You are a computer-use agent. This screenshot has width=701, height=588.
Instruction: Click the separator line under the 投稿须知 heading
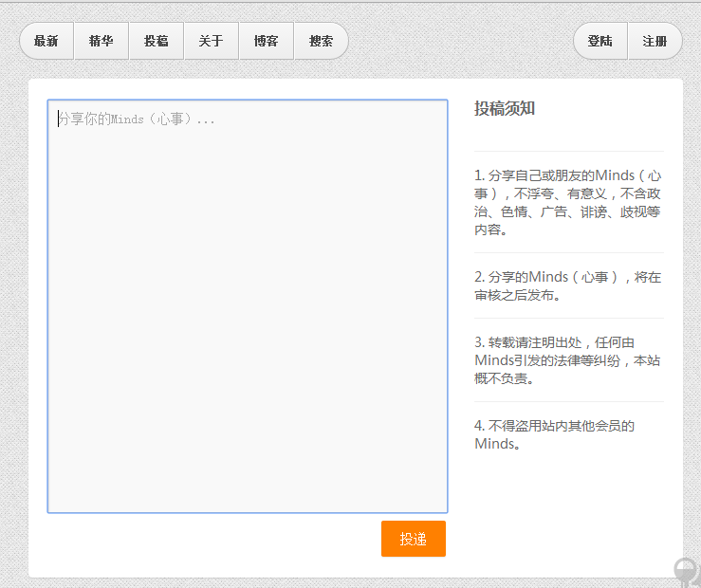click(569, 151)
